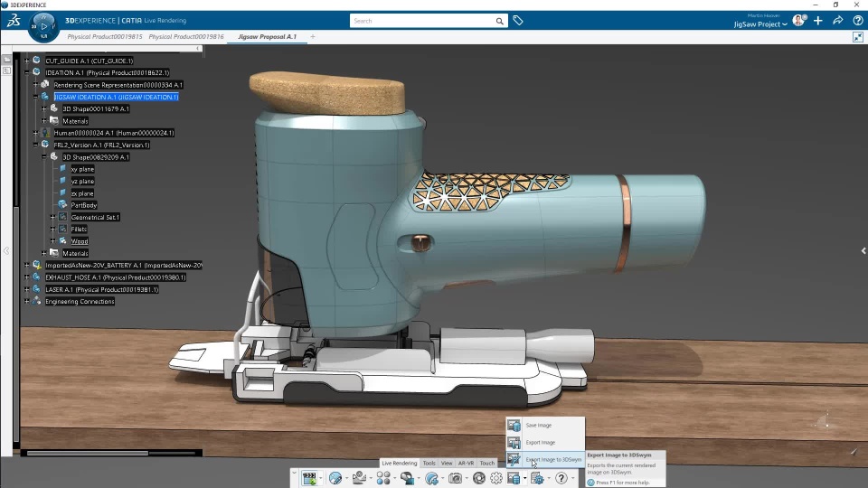Image resolution: width=868 pixels, height=488 pixels.
Task: Open the Physical Product00019815 tab
Action: click(105, 37)
